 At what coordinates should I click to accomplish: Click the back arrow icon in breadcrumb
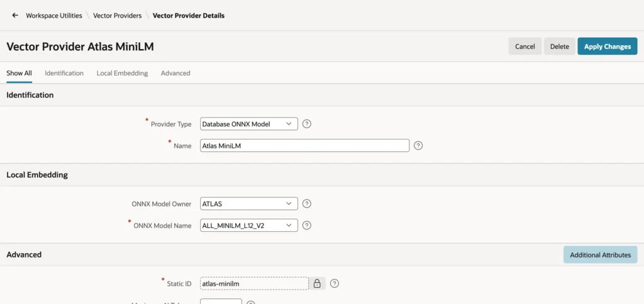click(x=15, y=16)
